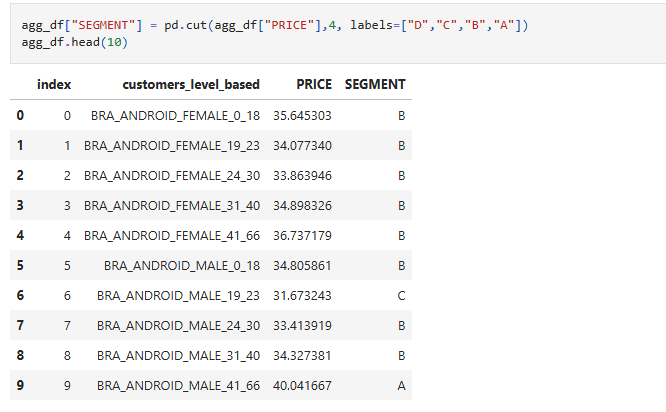Screen dimensions: 666x412
Task: Click the agg_df.head(10) code line
Action: [x=74, y=43]
